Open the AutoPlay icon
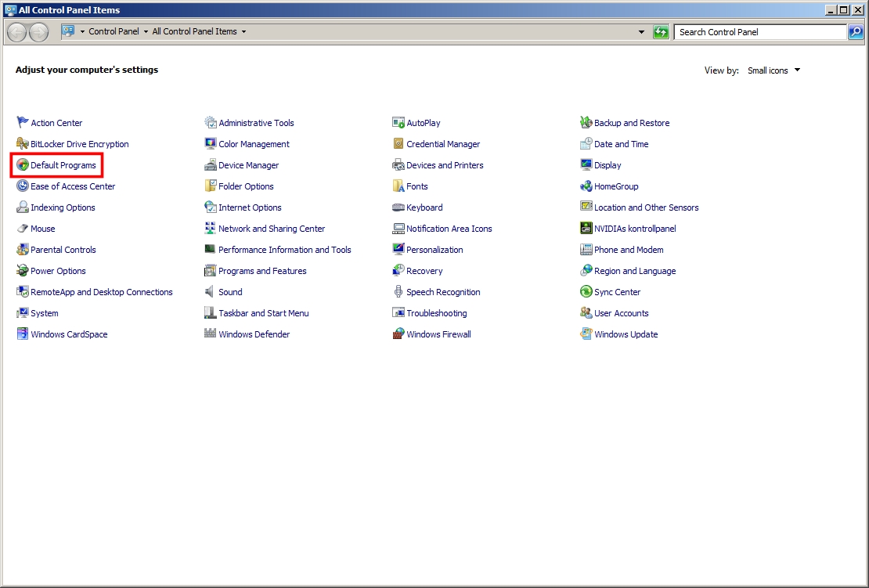 click(x=398, y=122)
